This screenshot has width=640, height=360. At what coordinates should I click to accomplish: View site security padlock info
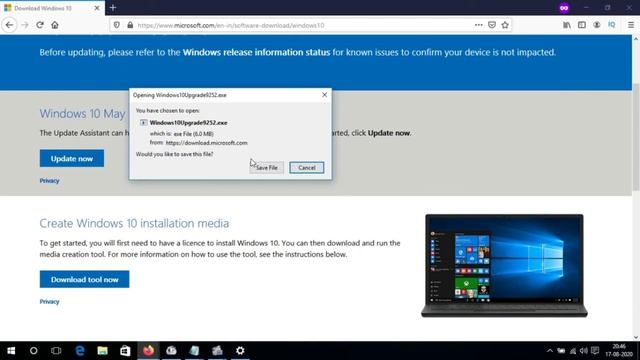[130, 25]
